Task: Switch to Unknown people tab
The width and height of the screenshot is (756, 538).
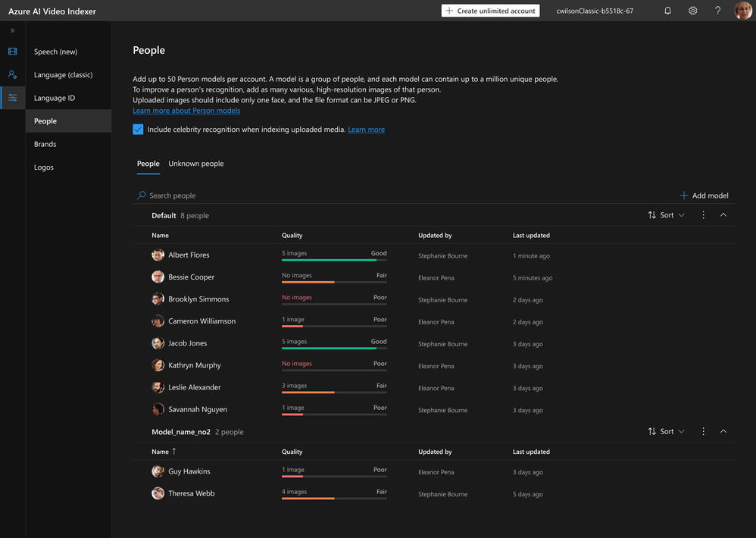Action: point(195,164)
